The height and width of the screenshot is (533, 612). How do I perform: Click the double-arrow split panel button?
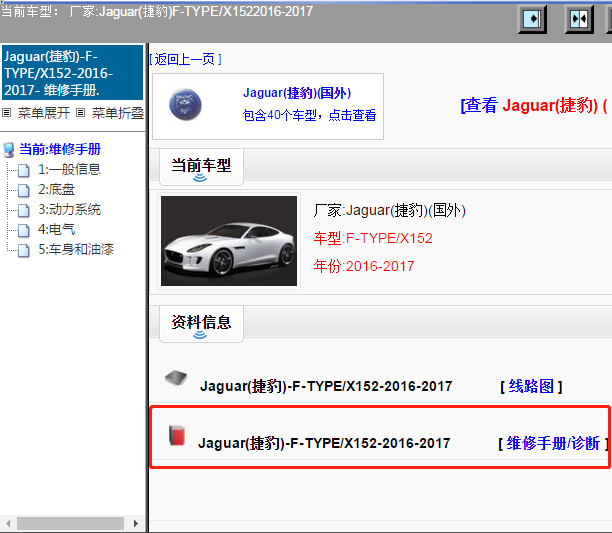point(579,19)
